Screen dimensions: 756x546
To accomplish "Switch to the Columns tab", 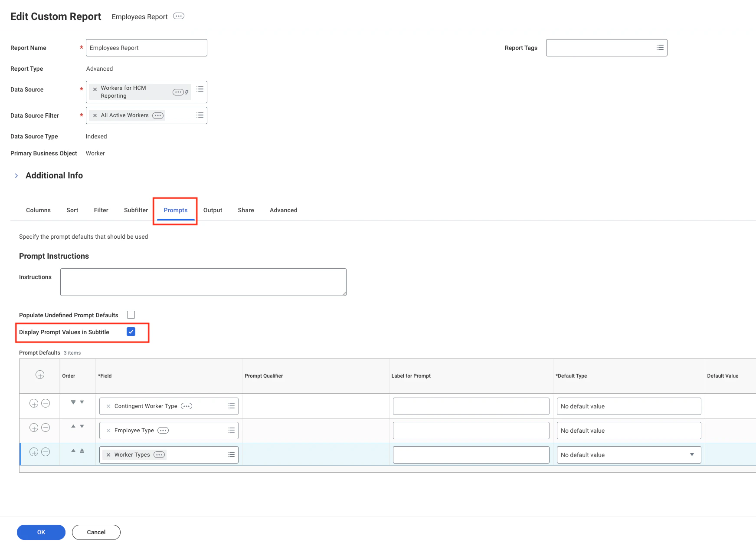I will point(38,210).
